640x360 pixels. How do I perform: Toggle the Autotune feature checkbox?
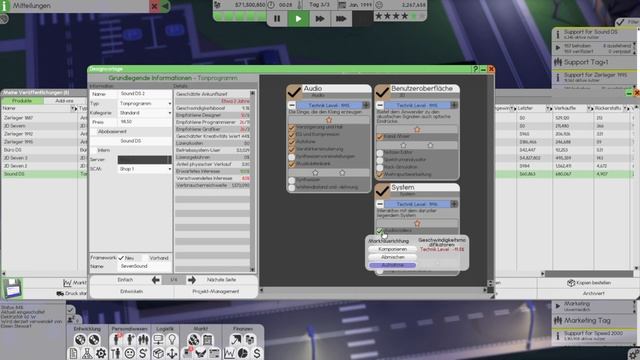[291, 142]
